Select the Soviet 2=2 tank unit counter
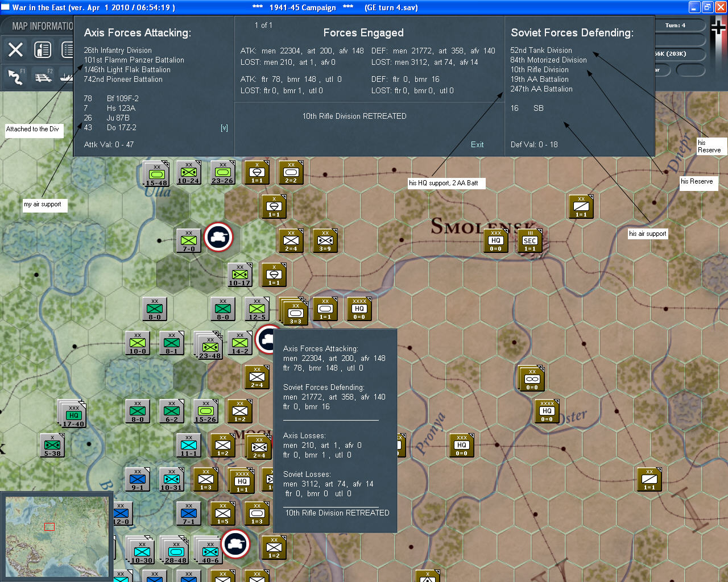Screen dimensions: 728x582 (x=291, y=172)
